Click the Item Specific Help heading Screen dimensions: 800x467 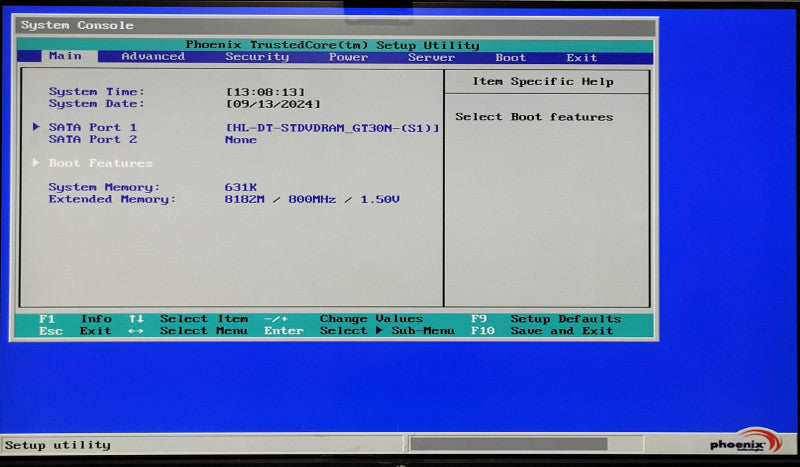pyautogui.click(x=543, y=82)
